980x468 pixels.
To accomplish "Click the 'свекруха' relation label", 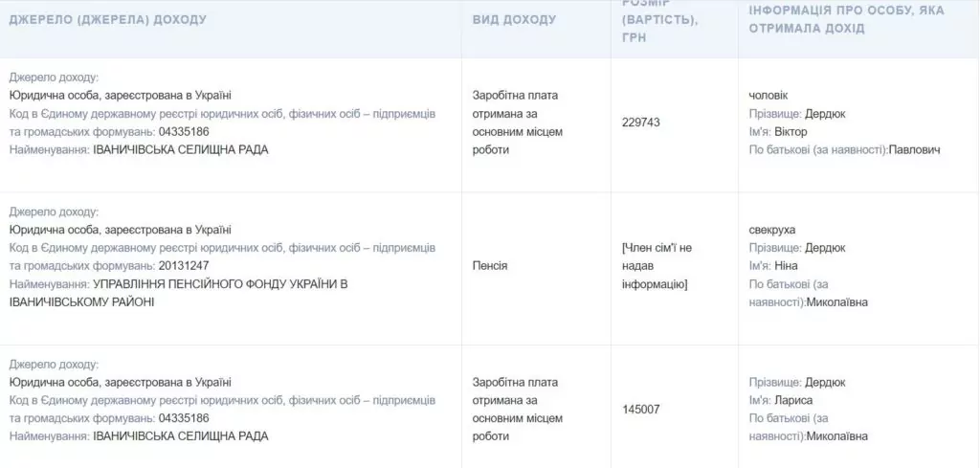I will click(x=772, y=229).
